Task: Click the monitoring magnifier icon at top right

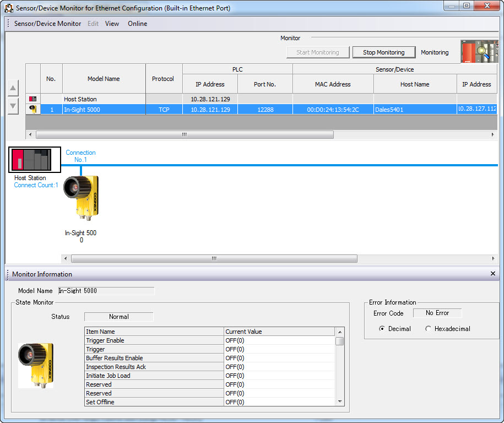Action: click(x=478, y=52)
